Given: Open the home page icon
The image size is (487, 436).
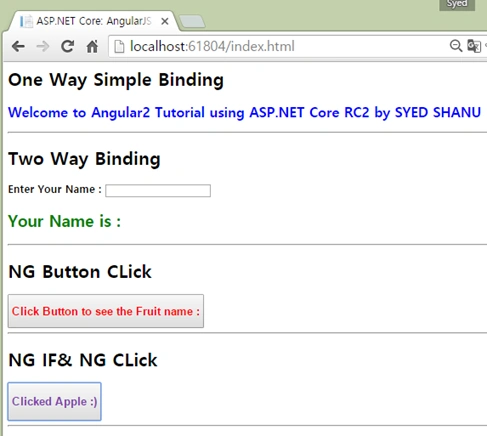Looking at the screenshot, I should pos(92,46).
